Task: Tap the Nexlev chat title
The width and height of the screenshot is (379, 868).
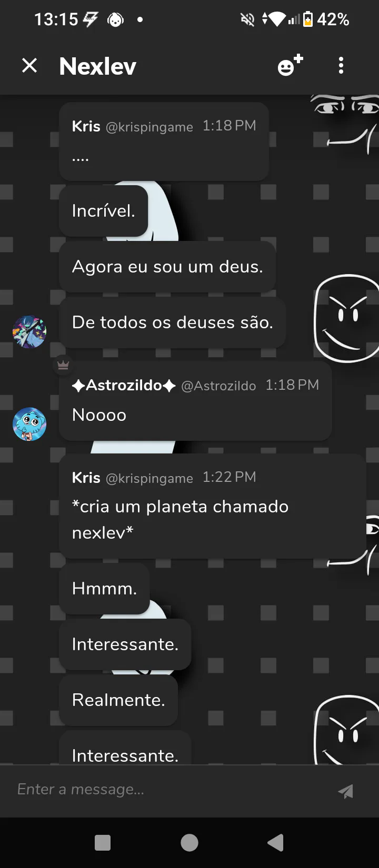Action: click(x=98, y=66)
